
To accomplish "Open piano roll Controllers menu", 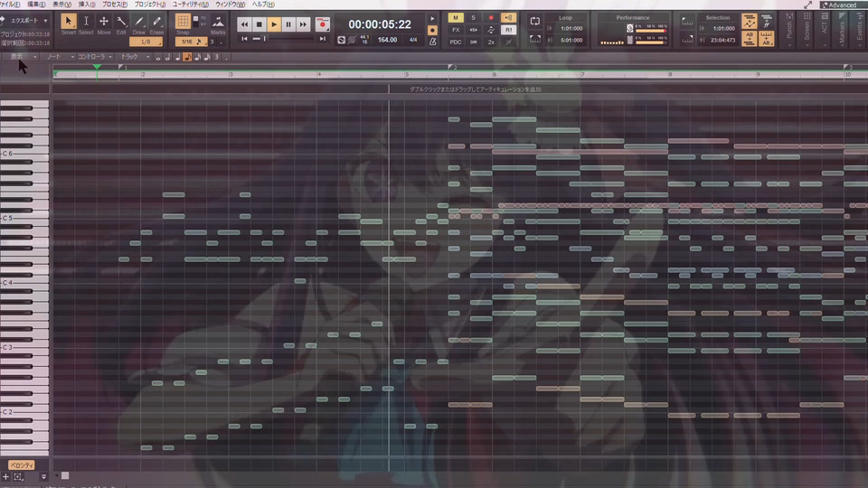I will [x=94, y=57].
